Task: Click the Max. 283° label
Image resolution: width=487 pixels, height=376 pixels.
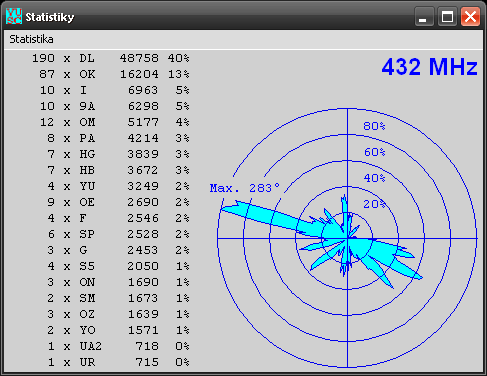Action: tap(245, 188)
